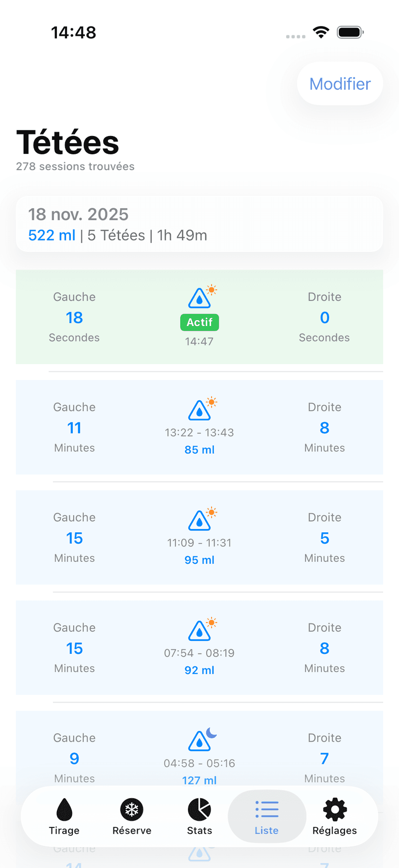Select the 95 ml session volume

click(x=199, y=560)
